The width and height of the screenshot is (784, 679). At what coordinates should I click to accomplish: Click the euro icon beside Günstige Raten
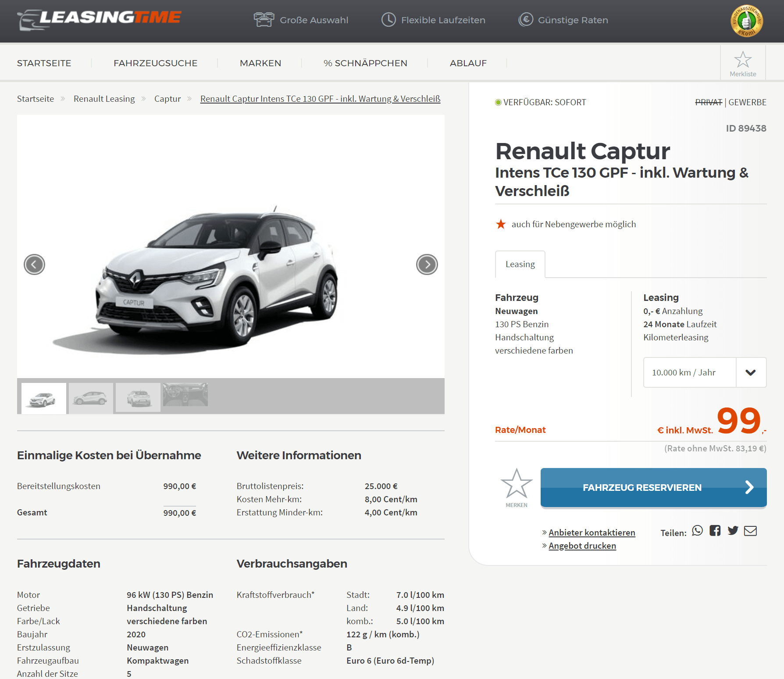point(526,20)
